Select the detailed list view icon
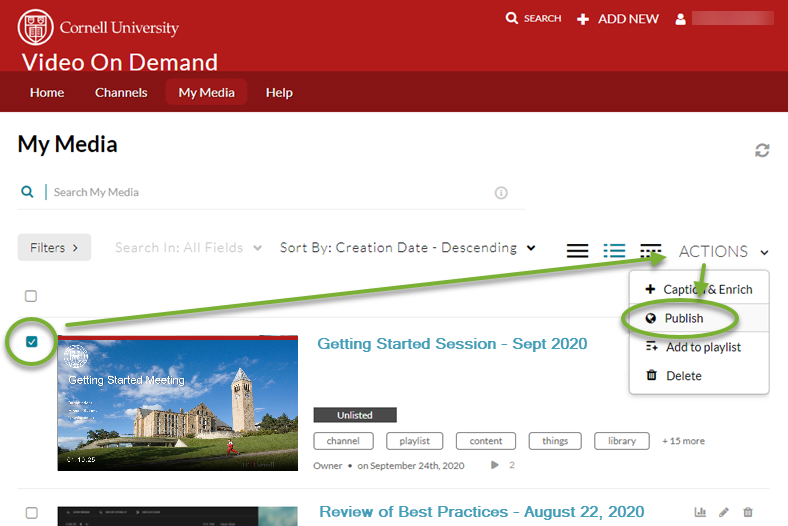788x526 pixels. tap(614, 250)
